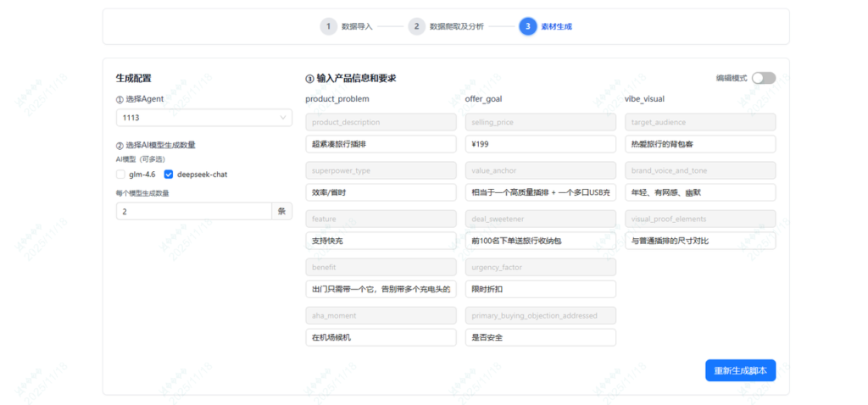Go to the 数据爬取及分析 step label
The height and width of the screenshot is (405, 868).
coord(457,26)
